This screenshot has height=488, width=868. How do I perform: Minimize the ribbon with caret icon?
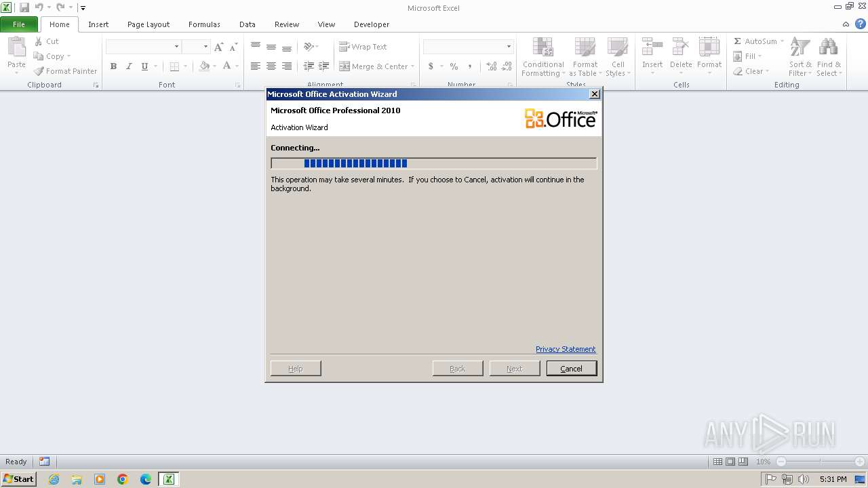[846, 24]
